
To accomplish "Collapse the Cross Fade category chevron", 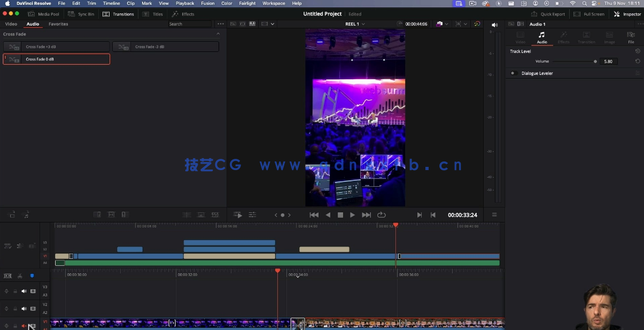I will click(218, 33).
